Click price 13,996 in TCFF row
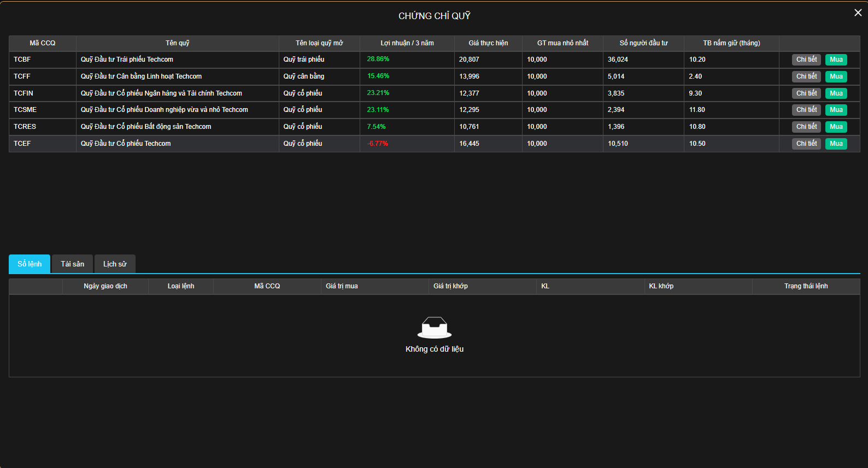The width and height of the screenshot is (868, 468). pos(469,76)
